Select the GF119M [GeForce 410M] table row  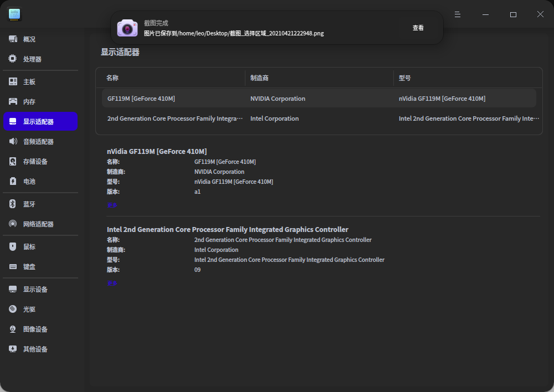click(x=319, y=99)
